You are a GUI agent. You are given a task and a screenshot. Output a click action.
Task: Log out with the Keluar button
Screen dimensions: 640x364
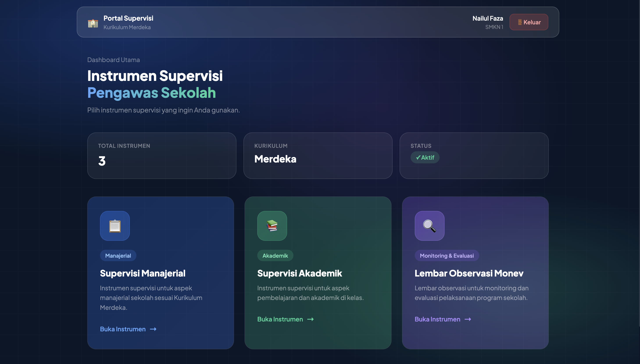pyautogui.click(x=529, y=22)
